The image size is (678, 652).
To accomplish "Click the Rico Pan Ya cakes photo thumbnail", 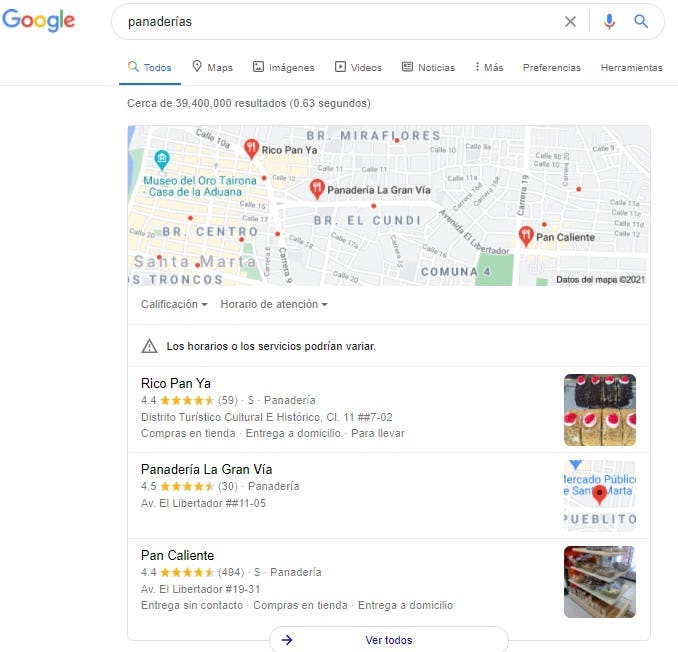I will [x=600, y=410].
